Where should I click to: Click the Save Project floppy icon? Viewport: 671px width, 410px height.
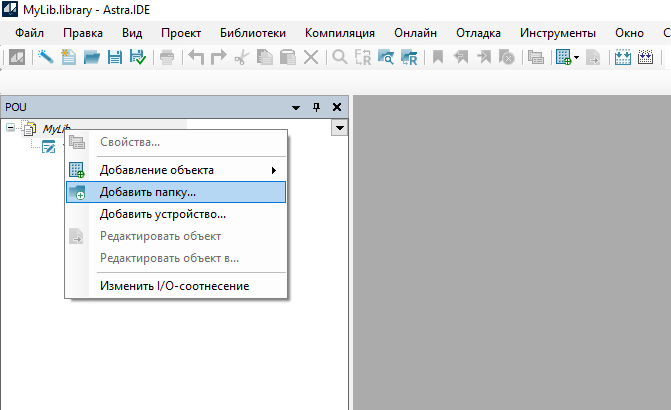[x=115, y=57]
